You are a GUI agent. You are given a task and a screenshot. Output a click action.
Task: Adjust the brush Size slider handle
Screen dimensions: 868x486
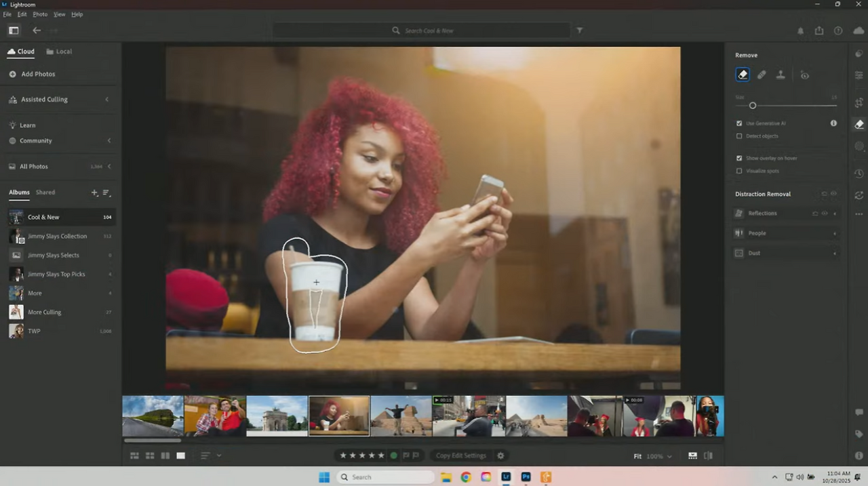(x=753, y=106)
